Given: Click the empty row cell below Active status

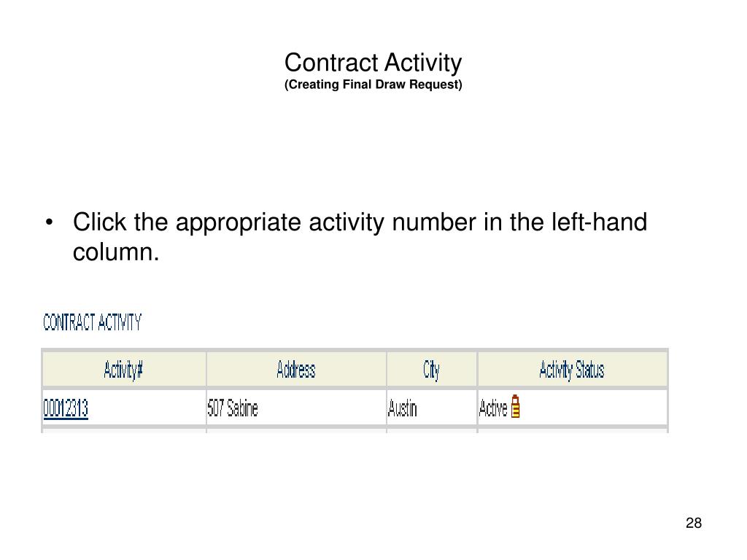Looking at the screenshot, I should (x=572, y=430).
